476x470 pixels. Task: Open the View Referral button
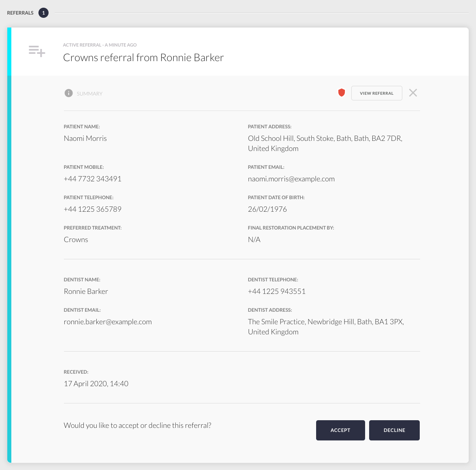click(376, 93)
